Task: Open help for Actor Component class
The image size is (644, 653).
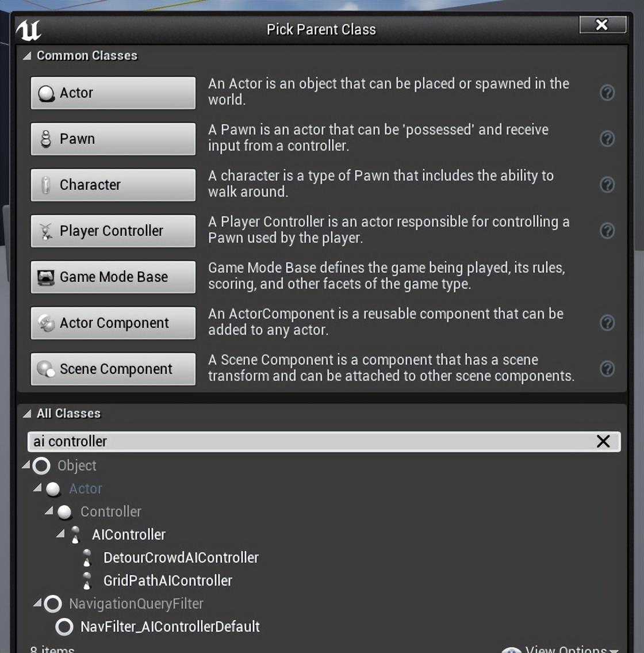Action: point(607,322)
